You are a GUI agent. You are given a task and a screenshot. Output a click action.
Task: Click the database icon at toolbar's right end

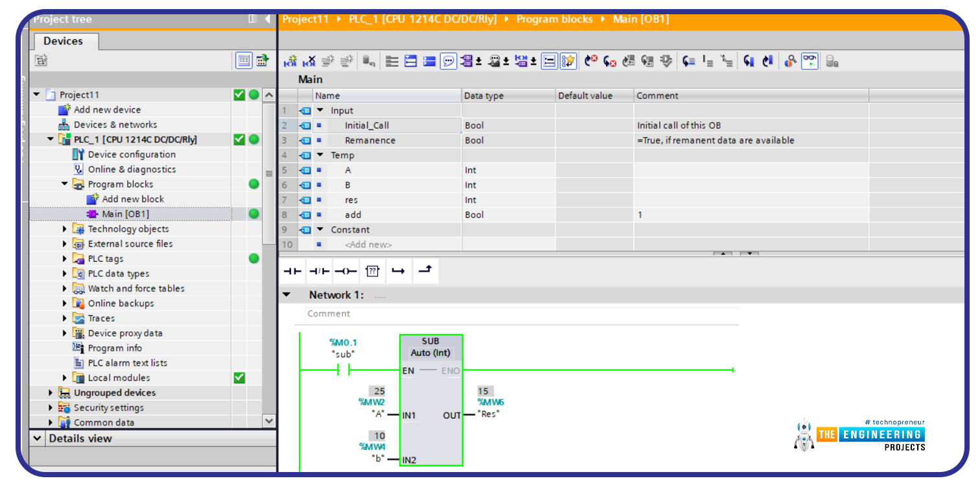click(x=832, y=62)
